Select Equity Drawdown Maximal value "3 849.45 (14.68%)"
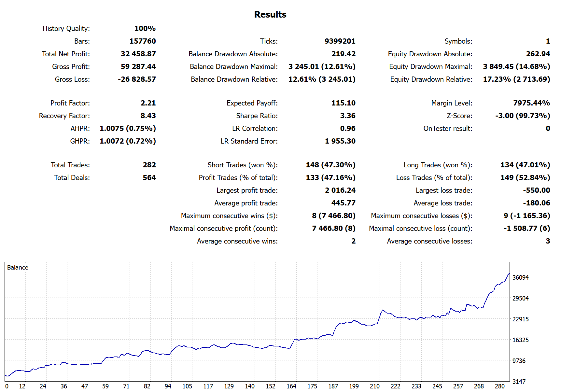The width and height of the screenshot is (575, 392). tap(517, 67)
